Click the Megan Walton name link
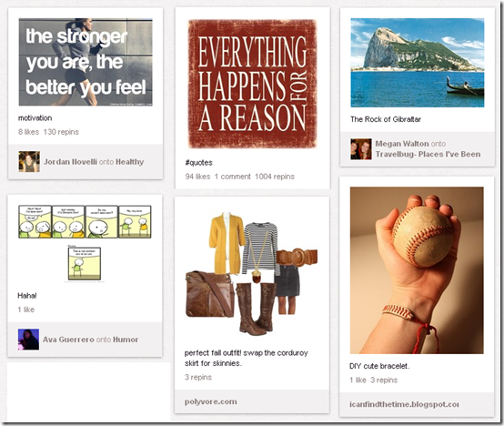Image resolution: width=504 pixels, height=426 pixels. [x=402, y=144]
